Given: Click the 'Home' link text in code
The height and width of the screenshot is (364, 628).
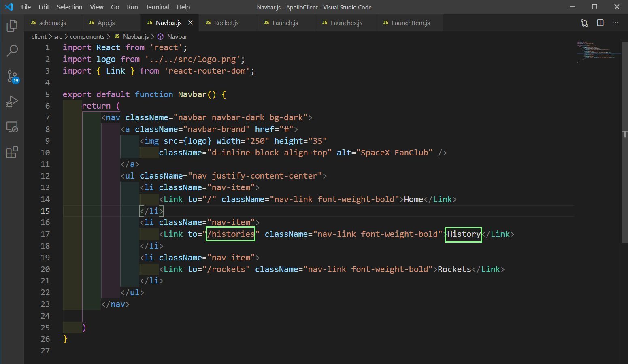Looking at the screenshot, I should click(413, 199).
